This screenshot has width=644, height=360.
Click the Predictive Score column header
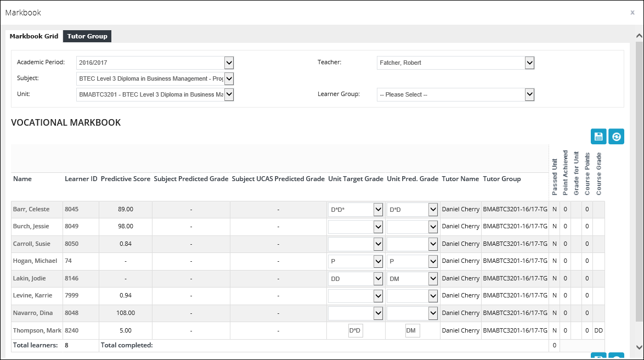pyautogui.click(x=126, y=179)
